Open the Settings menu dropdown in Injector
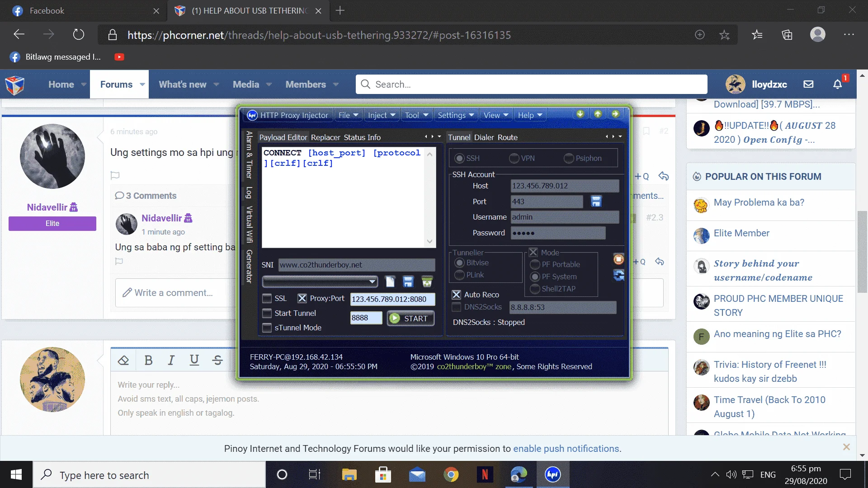This screenshot has height=488, width=868. coord(456,115)
